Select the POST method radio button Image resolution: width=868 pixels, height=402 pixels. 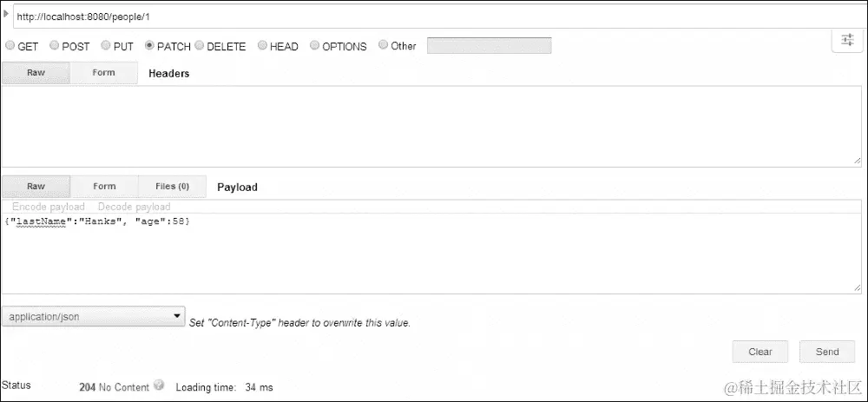[54, 45]
